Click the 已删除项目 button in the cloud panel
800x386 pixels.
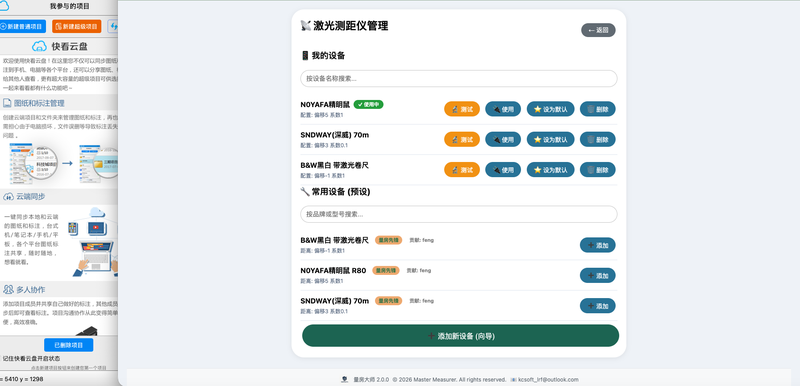click(68, 345)
